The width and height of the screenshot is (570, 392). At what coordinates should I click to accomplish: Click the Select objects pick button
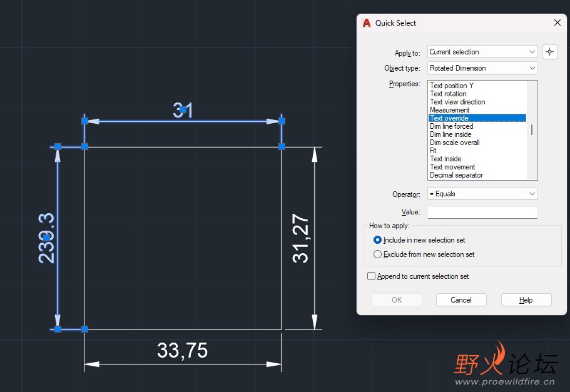tap(549, 52)
